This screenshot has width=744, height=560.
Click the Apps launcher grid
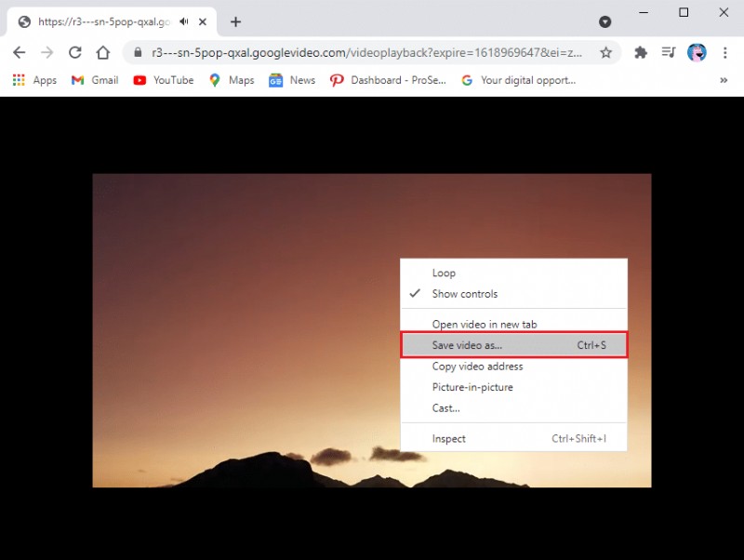[x=17, y=80]
